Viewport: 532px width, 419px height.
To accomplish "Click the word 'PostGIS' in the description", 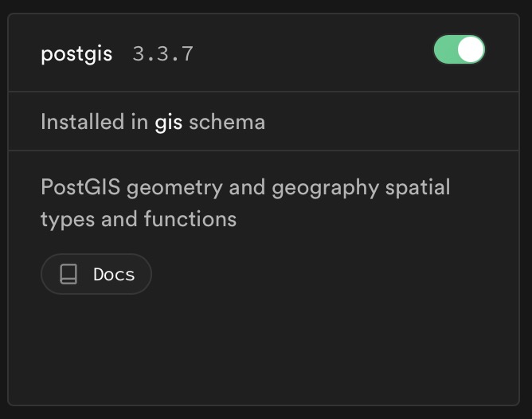I will click(x=80, y=188).
